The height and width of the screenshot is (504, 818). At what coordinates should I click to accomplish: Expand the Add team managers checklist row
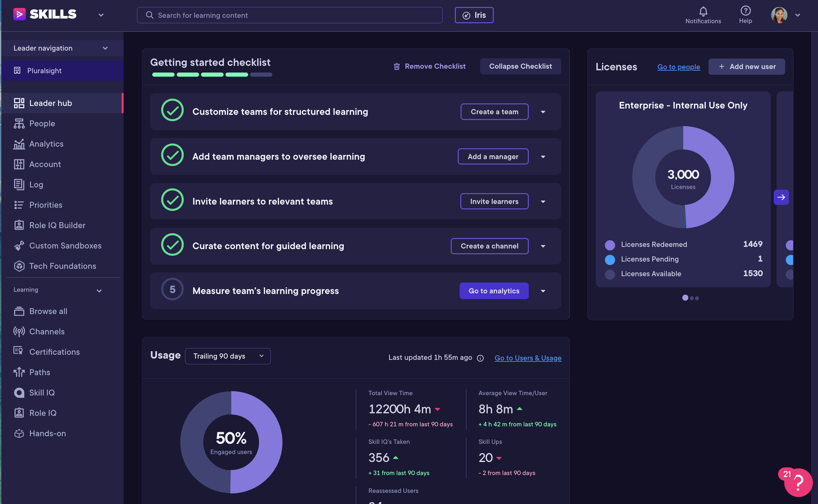click(x=543, y=157)
